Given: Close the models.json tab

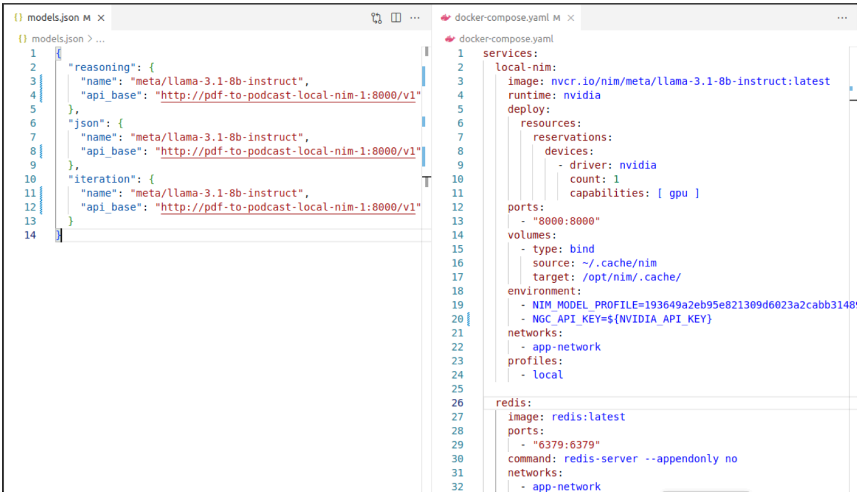Looking at the screenshot, I should click(101, 18).
